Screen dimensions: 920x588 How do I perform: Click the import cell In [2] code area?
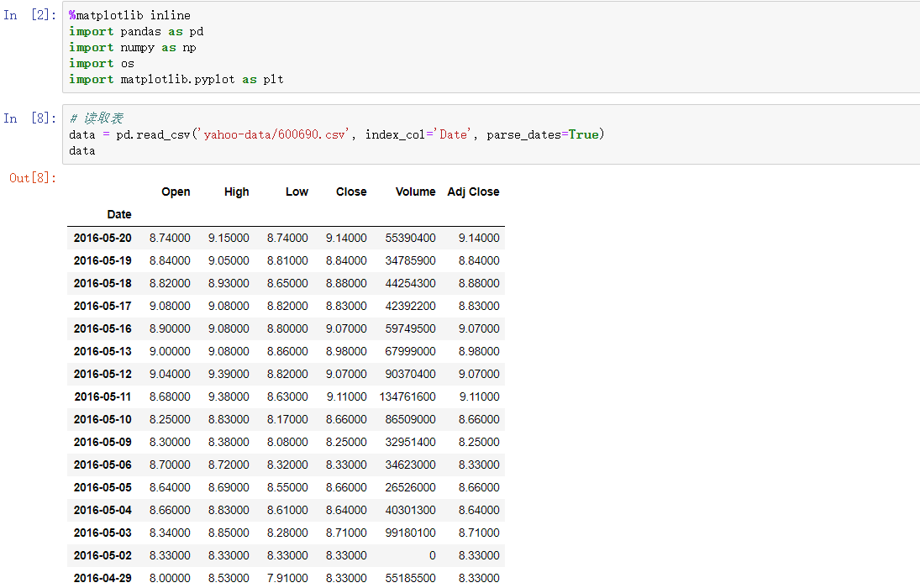492,47
